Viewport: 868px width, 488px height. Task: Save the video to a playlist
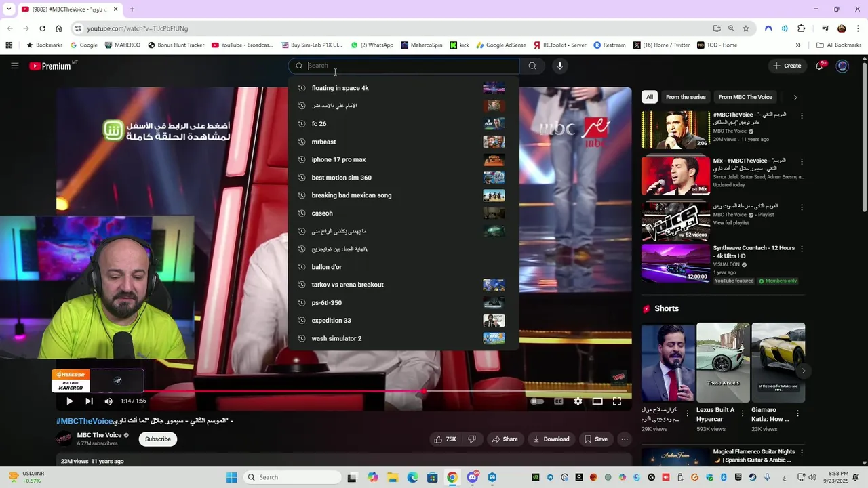[x=596, y=439]
